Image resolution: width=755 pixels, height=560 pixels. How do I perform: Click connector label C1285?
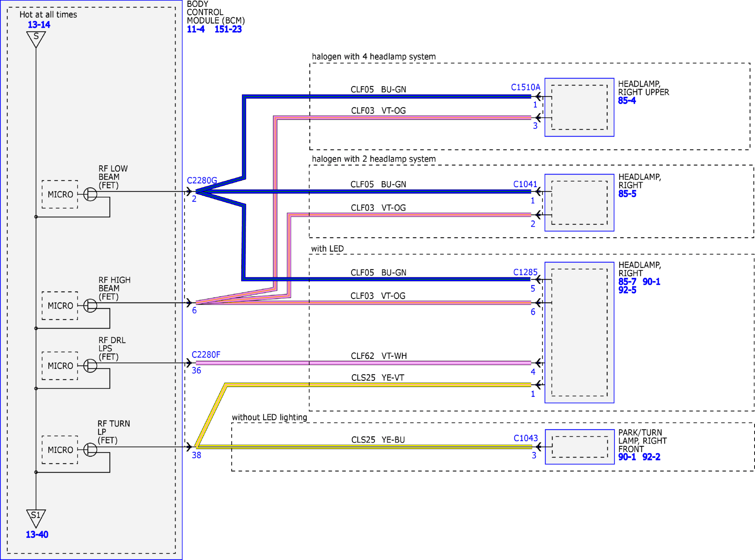coord(525,272)
